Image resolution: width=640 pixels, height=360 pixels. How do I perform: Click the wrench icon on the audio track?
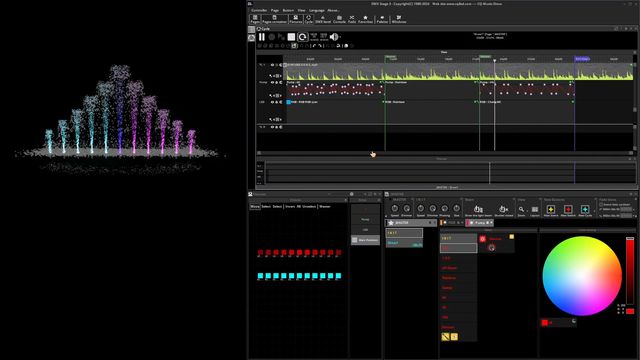[270, 76]
